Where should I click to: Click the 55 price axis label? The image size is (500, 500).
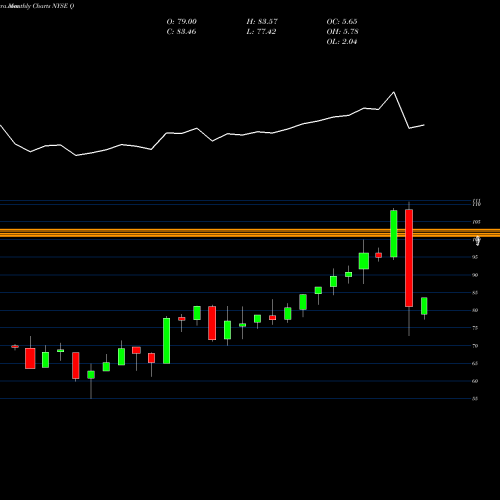pyautogui.click(x=475, y=399)
